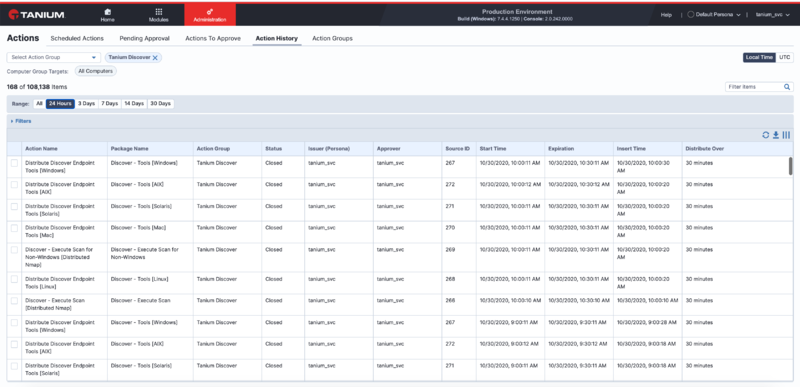Check the Discover - Tools [Linux] row checkbox
Screen dimensions: 800x387
(14, 279)
